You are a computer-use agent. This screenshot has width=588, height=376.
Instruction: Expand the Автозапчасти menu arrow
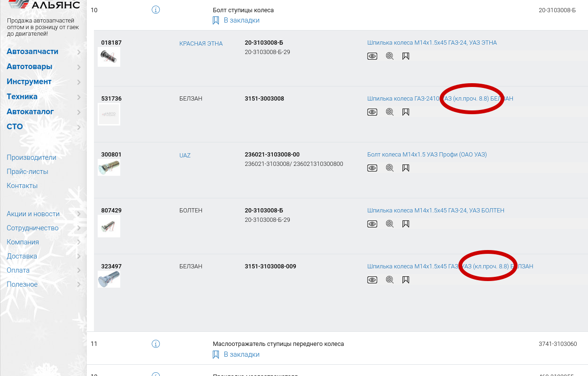point(79,52)
